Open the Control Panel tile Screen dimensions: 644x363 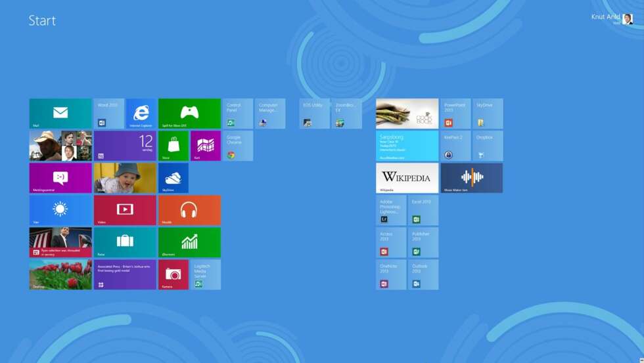pyautogui.click(x=238, y=114)
